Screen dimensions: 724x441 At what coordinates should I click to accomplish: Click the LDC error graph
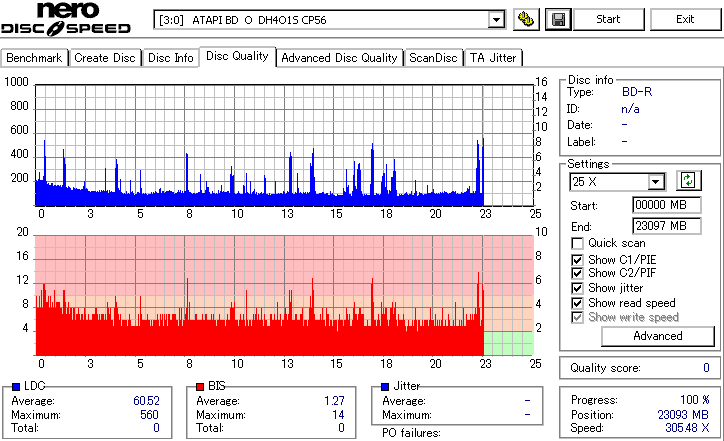284,145
